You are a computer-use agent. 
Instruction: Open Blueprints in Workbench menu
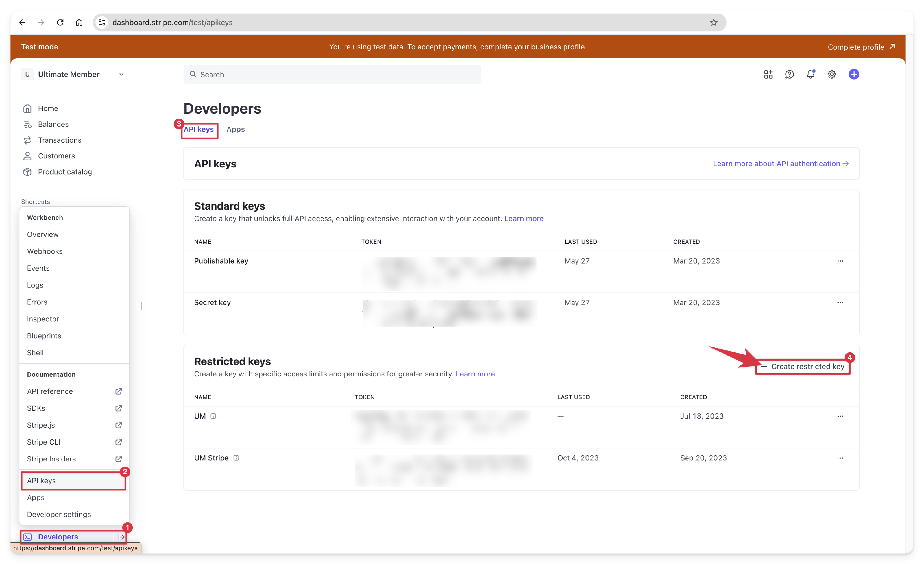point(74,336)
